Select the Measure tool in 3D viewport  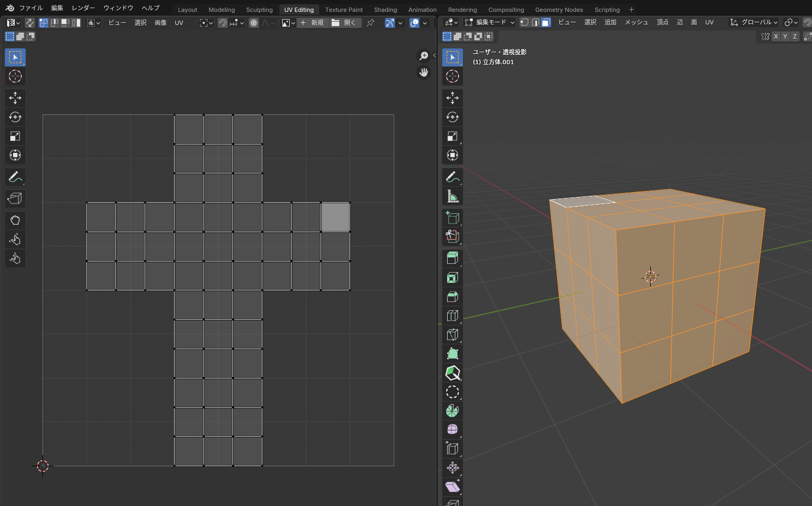(453, 196)
